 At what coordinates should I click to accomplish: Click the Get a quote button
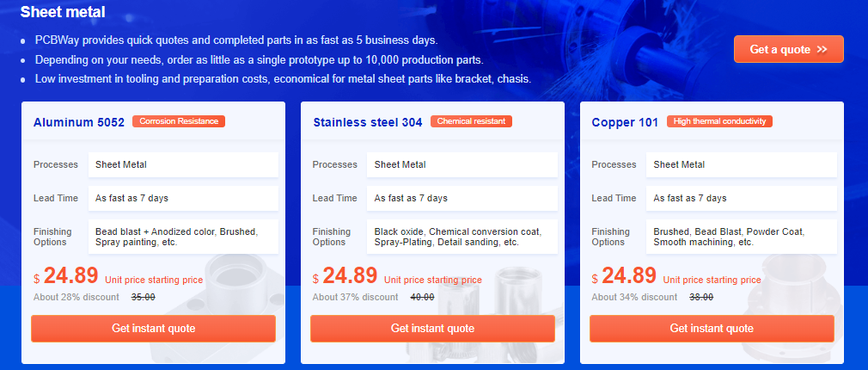[788, 49]
